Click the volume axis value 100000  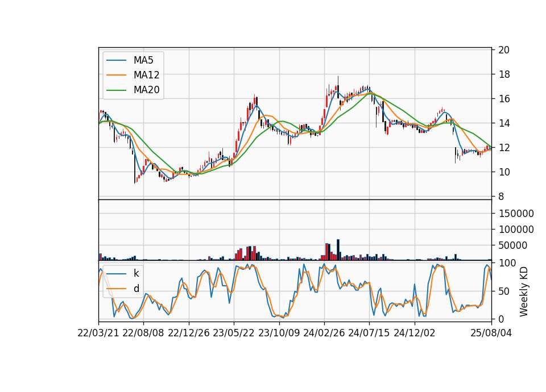coord(516,230)
